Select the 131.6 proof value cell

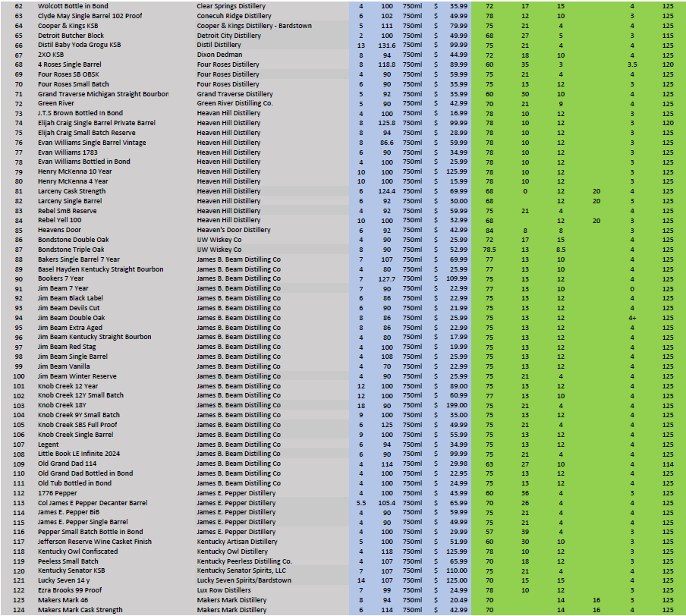tap(387, 46)
